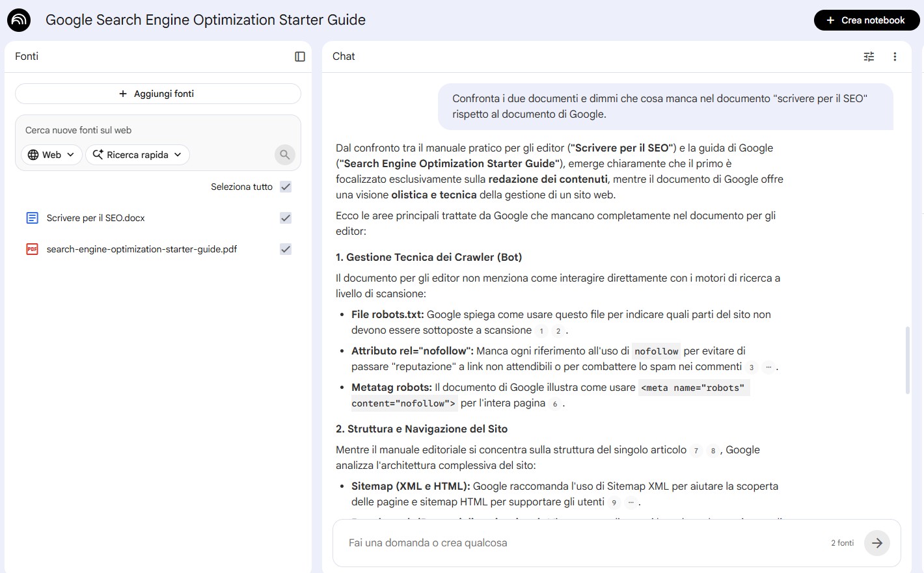The image size is (924, 573).
Task: Open citation 1 in robots.txt bullet
Action: pos(541,331)
